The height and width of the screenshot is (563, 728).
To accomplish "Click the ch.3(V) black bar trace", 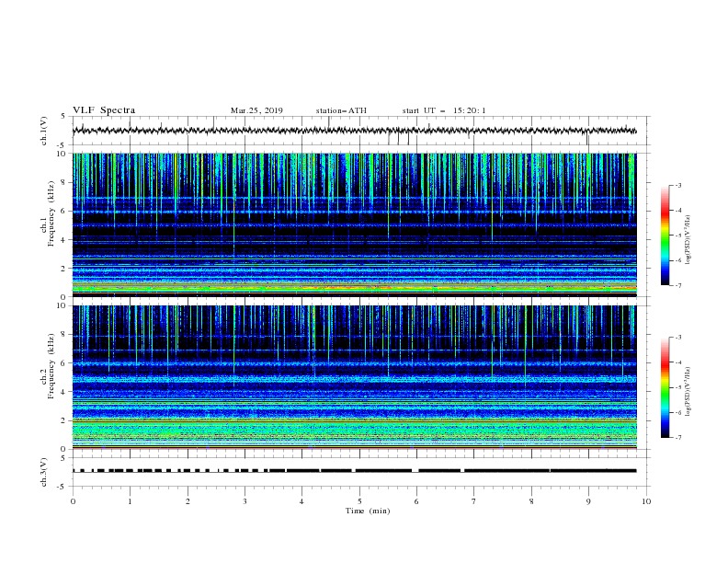I will pyautogui.click(x=354, y=471).
